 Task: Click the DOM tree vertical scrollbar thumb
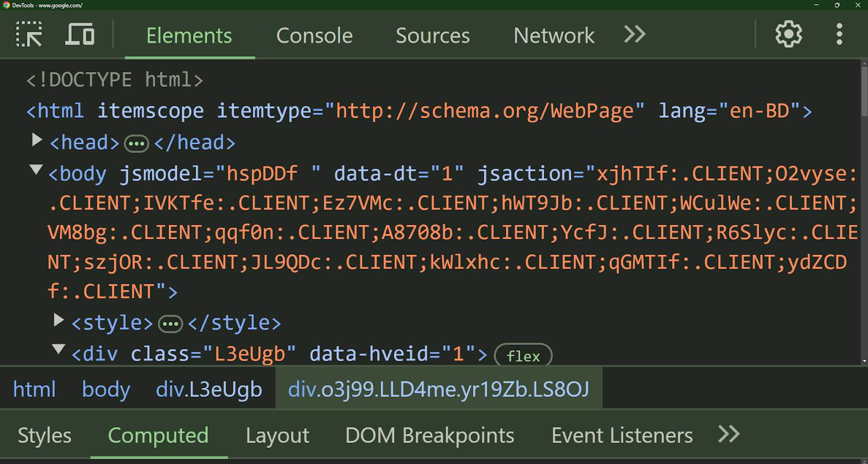click(864, 91)
